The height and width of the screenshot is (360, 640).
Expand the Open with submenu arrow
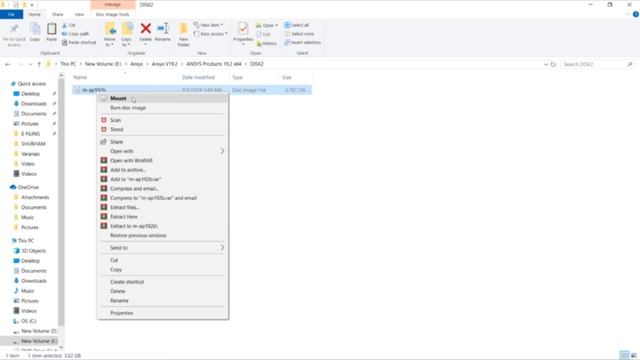point(222,151)
